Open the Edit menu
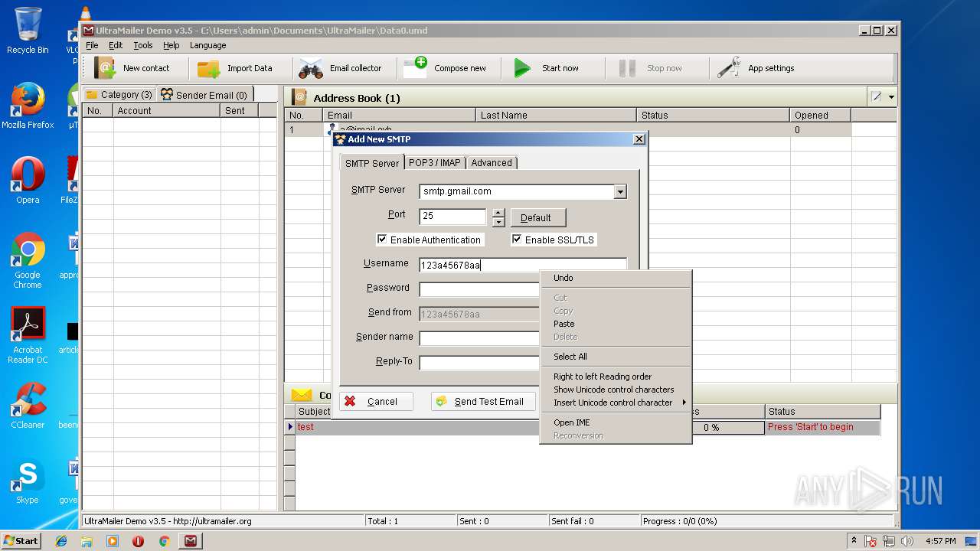This screenshot has width=980, height=551. (116, 45)
